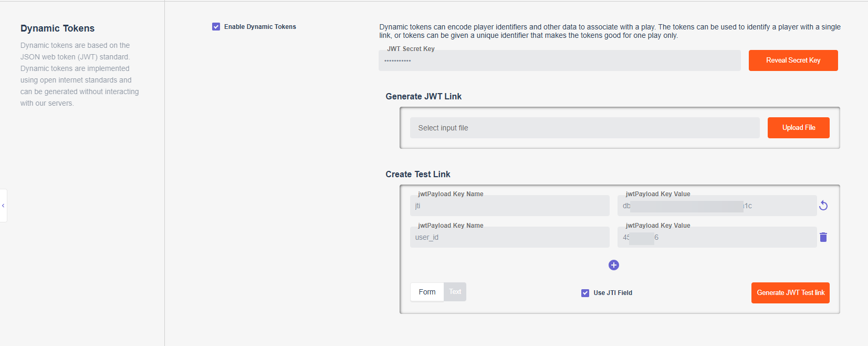868x346 pixels.
Task: Edit the jti key name field
Action: click(510, 206)
